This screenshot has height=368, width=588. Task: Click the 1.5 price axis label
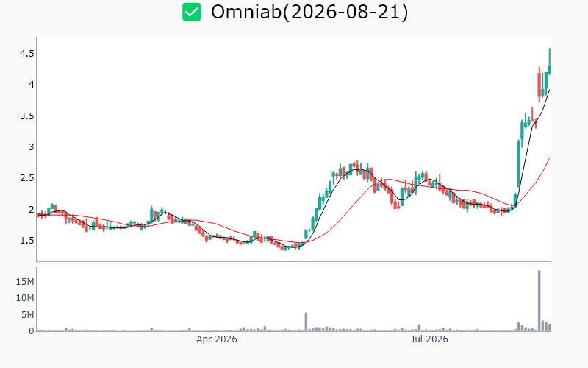coord(26,241)
